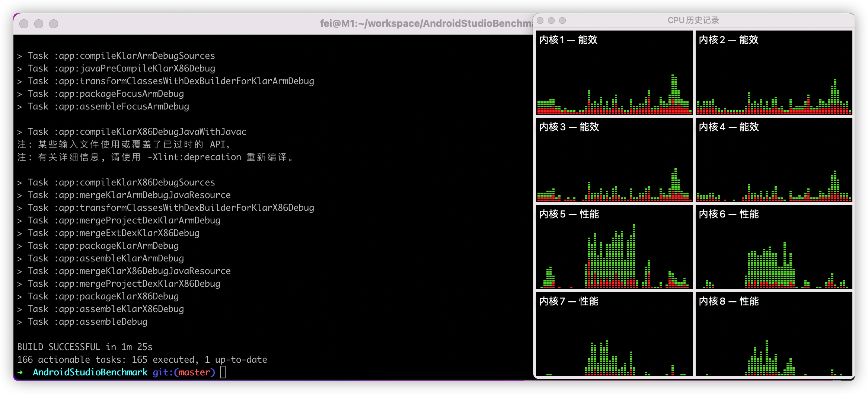Click the BUILD SUCCESSFUL output line
Image resolution: width=868 pixels, height=394 pixels.
point(85,347)
